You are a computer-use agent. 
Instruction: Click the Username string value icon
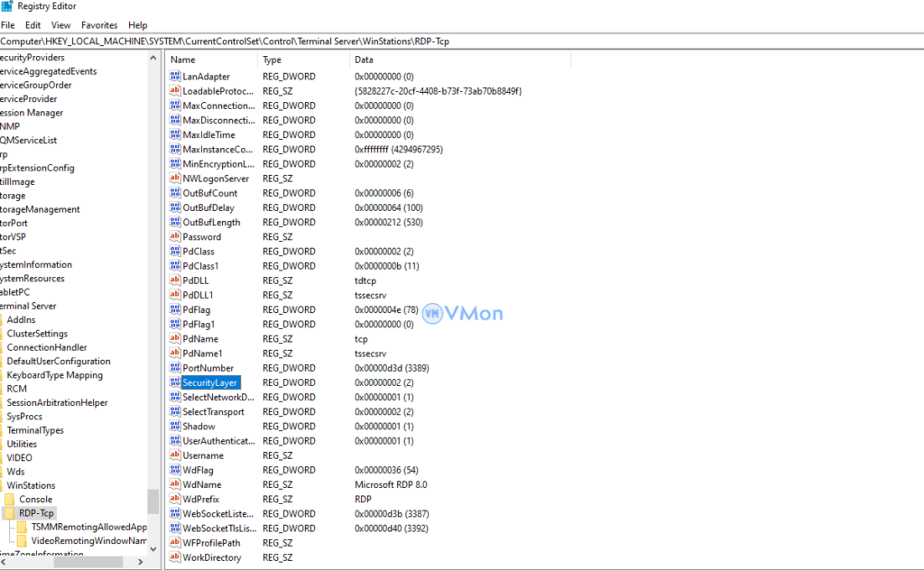(x=174, y=455)
